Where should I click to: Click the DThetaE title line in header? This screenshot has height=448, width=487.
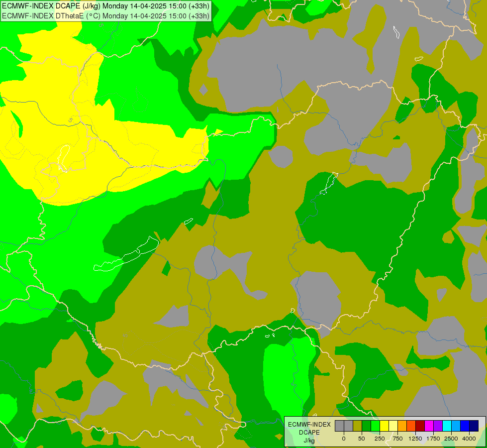(105, 16)
